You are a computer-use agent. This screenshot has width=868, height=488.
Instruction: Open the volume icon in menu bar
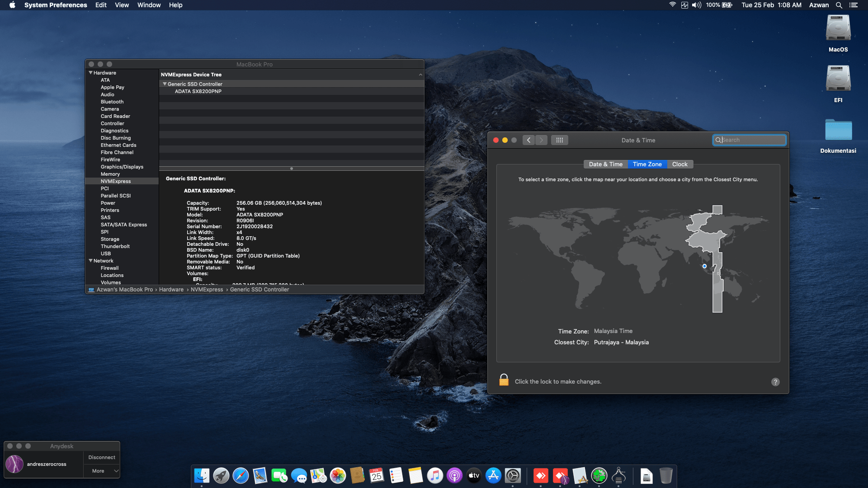[697, 5]
